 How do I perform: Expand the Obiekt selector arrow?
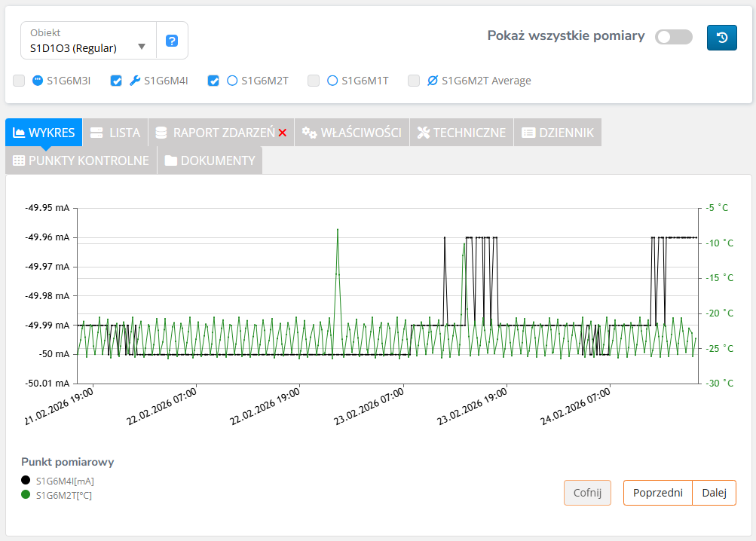(x=142, y=47)
